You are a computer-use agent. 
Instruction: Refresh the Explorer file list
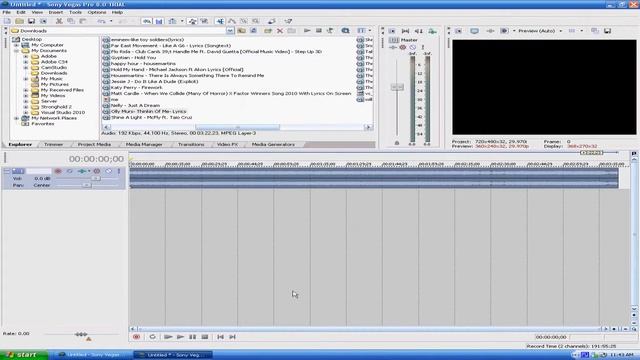[253, 31]
